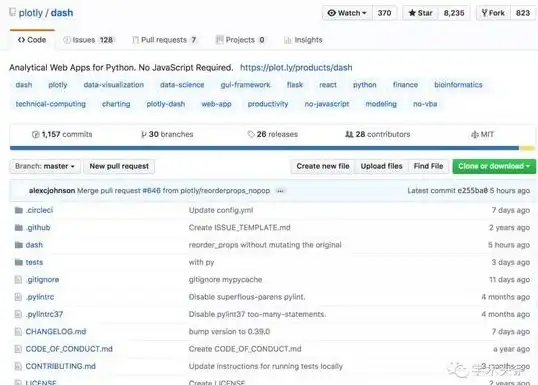Star the plotly/dash repository

(420, 13)
